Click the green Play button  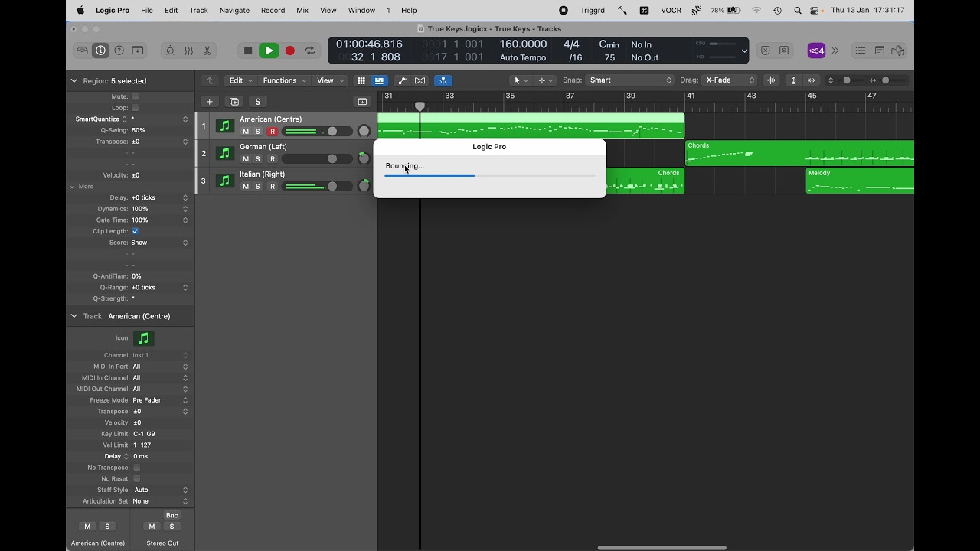269,51
